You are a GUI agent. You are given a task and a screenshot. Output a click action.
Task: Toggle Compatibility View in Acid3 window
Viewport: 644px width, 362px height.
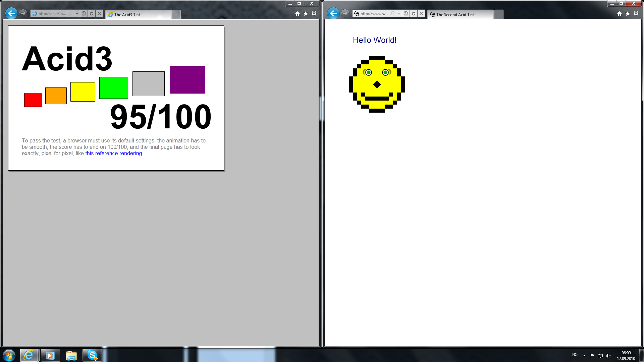click(x=84, y=13)
